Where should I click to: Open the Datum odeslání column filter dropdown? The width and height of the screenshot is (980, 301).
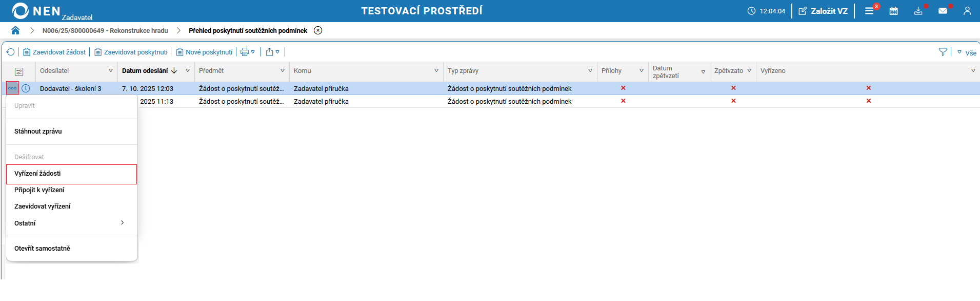[188, 71]
